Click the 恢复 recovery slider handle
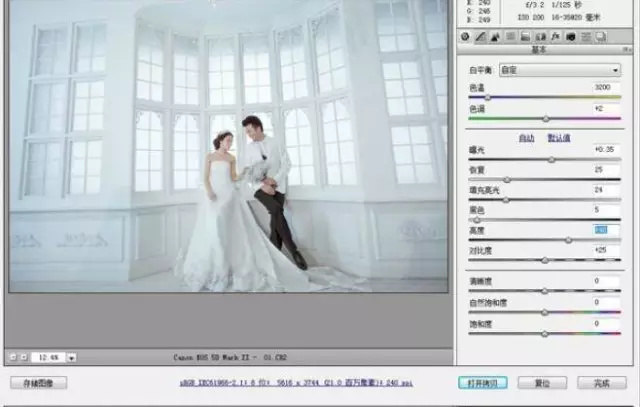The width and height of the screenshot is (640, 407). (x=507, y=180)
